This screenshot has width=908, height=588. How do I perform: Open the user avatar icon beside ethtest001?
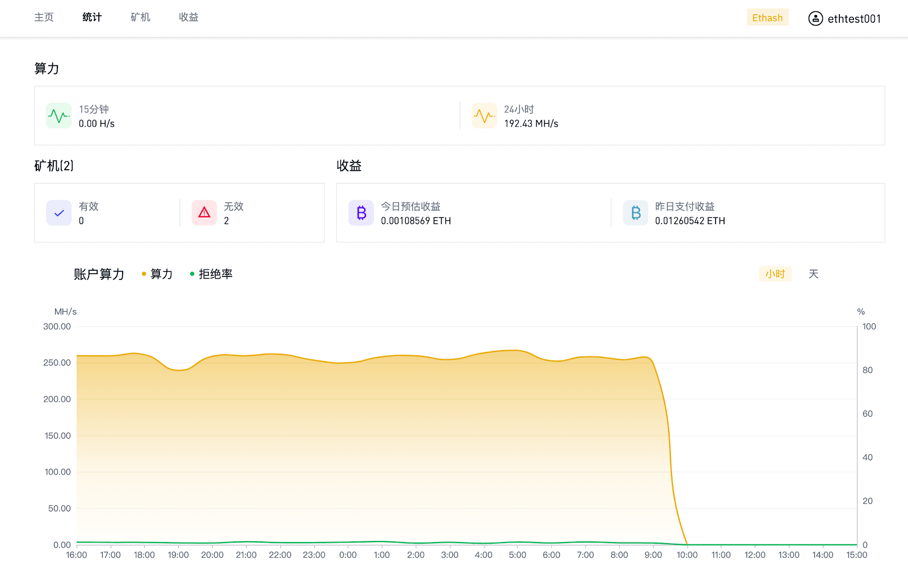coord(815,18)
